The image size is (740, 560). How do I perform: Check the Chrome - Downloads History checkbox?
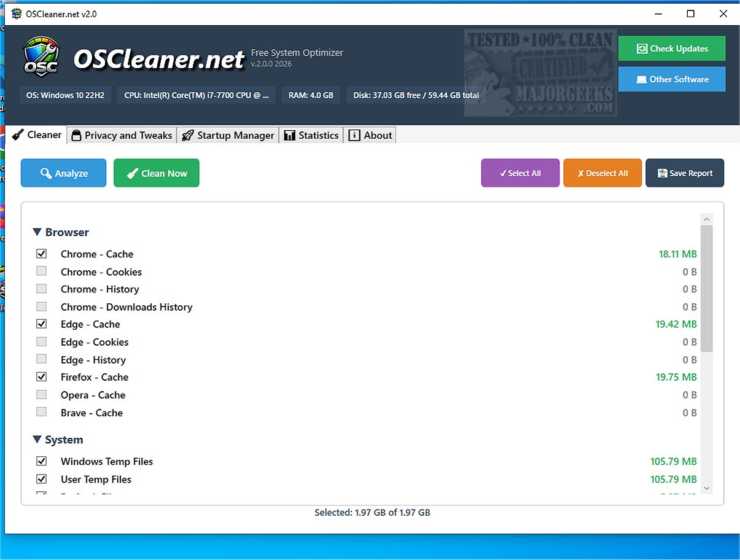tap(42, 306)
